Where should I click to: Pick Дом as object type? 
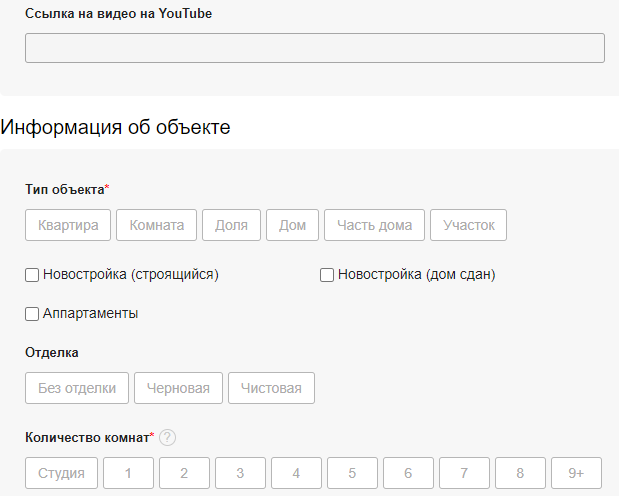(292, 225)
